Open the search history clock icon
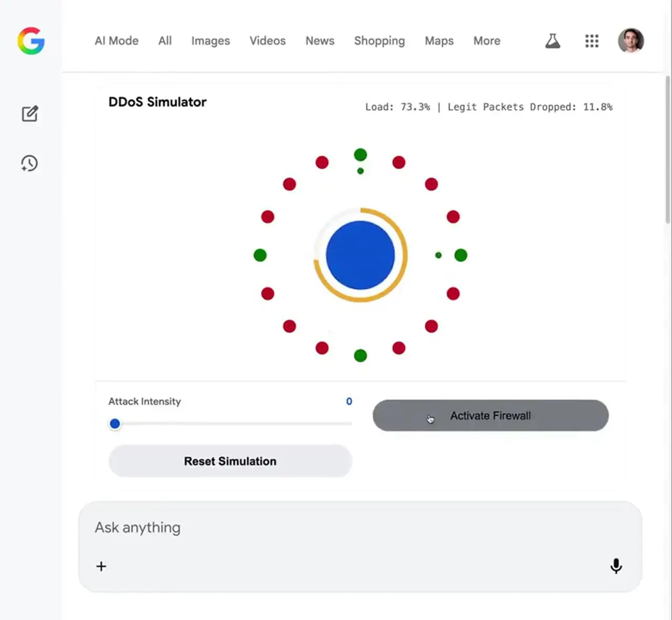The image size is (672, 620). [x=29, y=163]
